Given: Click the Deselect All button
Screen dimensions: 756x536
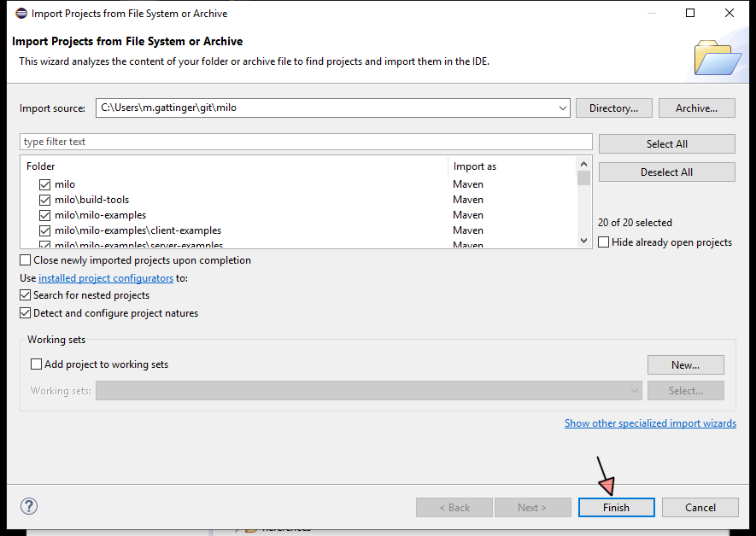Looking at the screenshot, I should 666,172.
